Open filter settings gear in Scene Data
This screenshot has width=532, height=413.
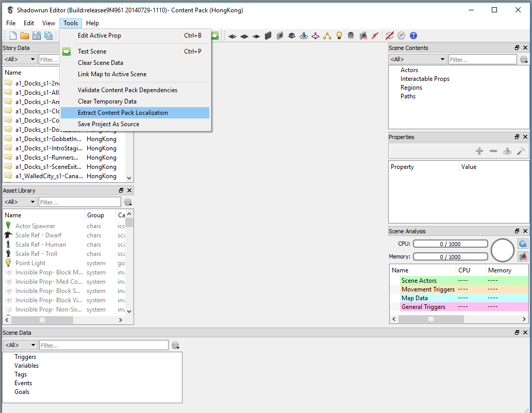click(175, 345)
